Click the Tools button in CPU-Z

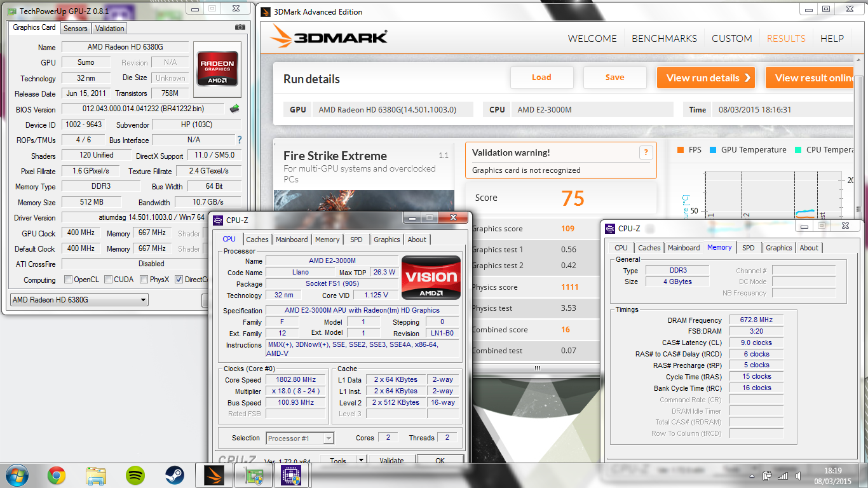click(338, 461)
